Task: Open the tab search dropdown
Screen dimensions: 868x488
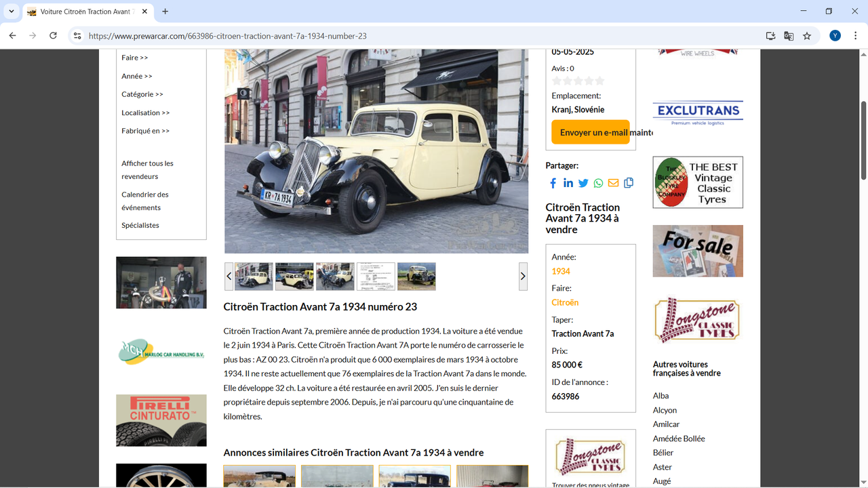Action: (12, 12)
